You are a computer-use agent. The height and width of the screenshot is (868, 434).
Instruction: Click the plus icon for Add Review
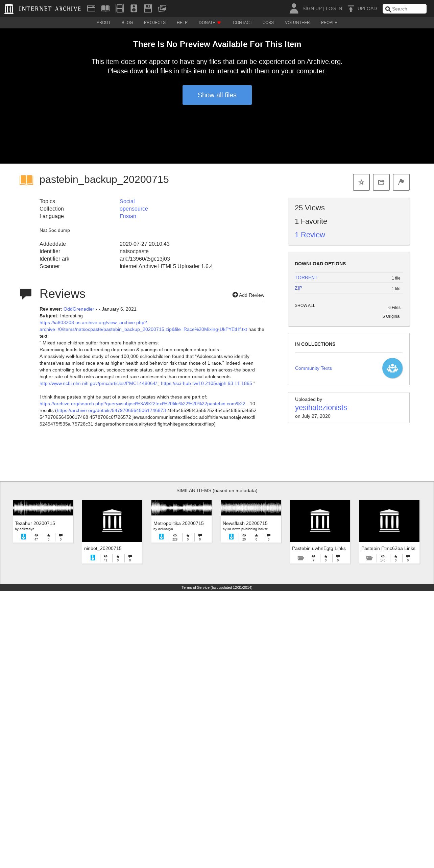(235, 295)
